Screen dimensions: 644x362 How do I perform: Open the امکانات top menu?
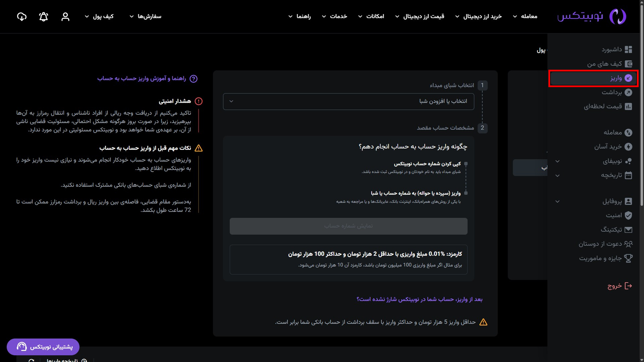pos(371,16)
